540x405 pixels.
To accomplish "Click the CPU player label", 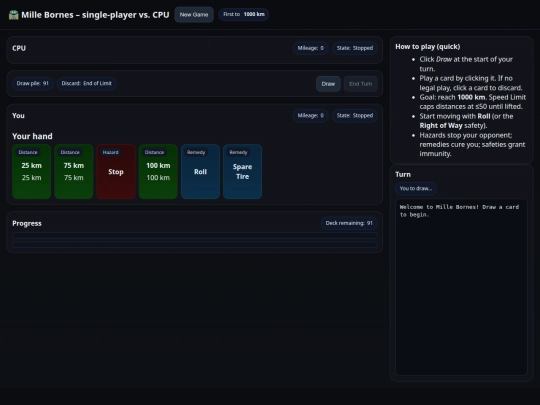I will click(19, 48).
